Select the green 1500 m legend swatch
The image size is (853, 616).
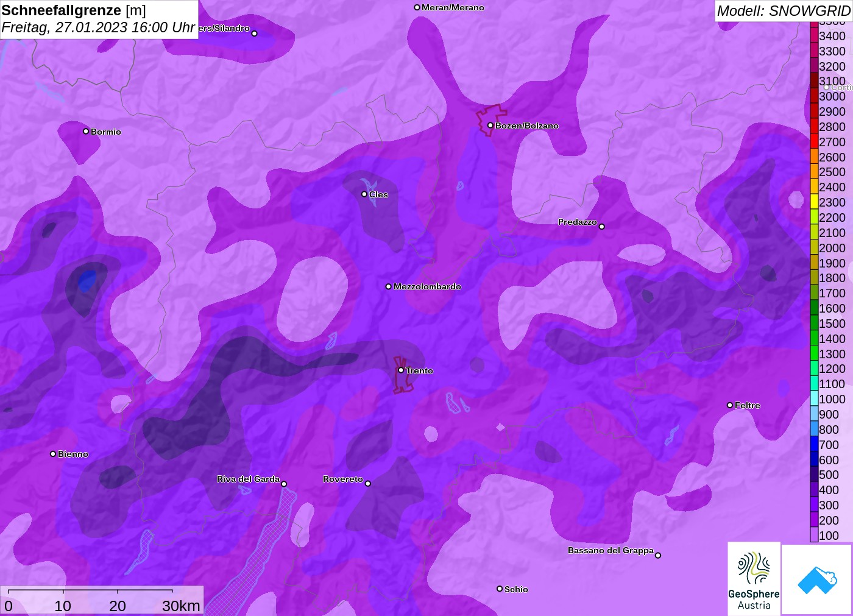pyautogui.click(x=814, y=323)
